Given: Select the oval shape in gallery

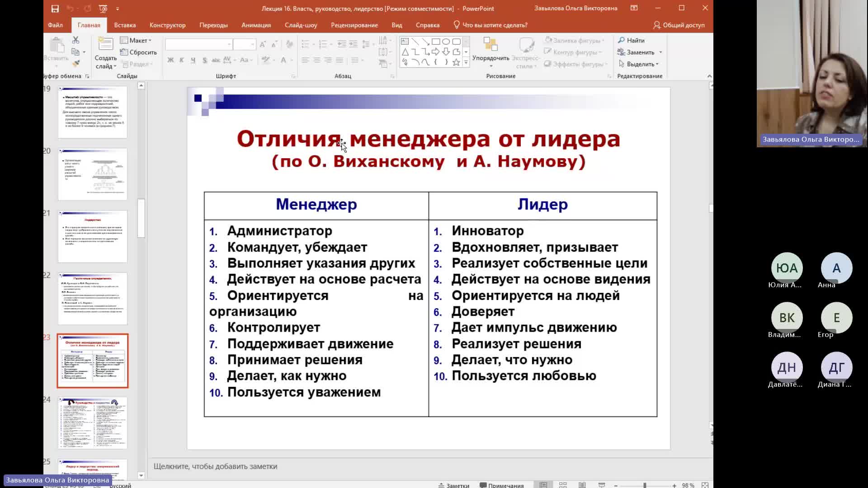Looking at the screenshot, I should (446, 41).
